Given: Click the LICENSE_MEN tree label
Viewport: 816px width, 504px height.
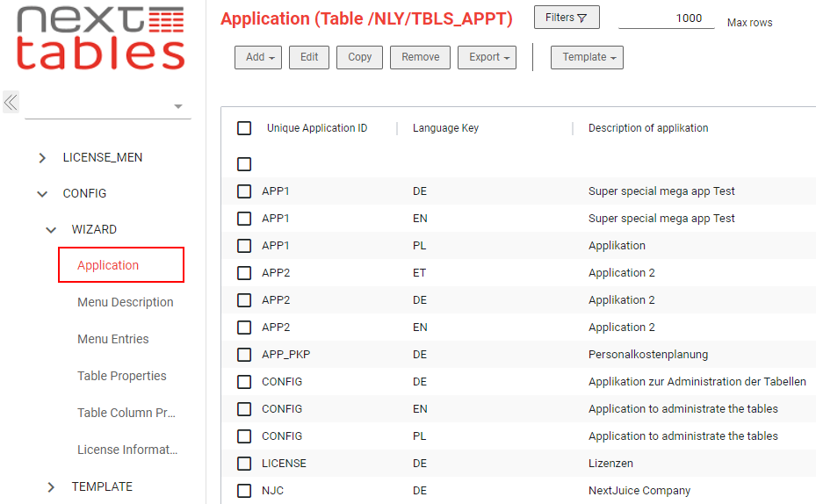Looking at the screenshot, I should (103, 157).
